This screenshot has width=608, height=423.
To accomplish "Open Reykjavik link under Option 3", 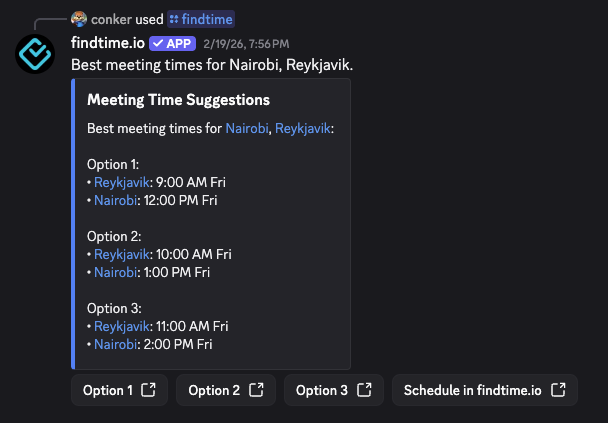I will 122,326.
